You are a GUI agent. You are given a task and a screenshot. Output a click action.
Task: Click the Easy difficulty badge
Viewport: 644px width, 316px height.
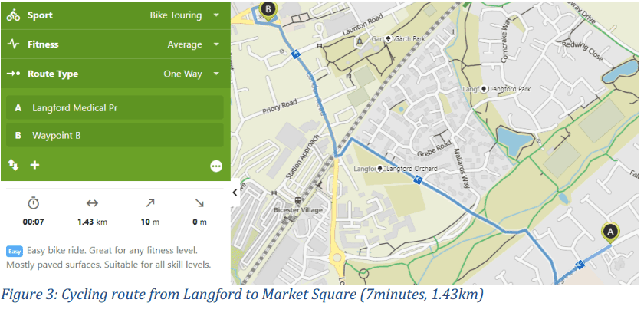(15, 251)
